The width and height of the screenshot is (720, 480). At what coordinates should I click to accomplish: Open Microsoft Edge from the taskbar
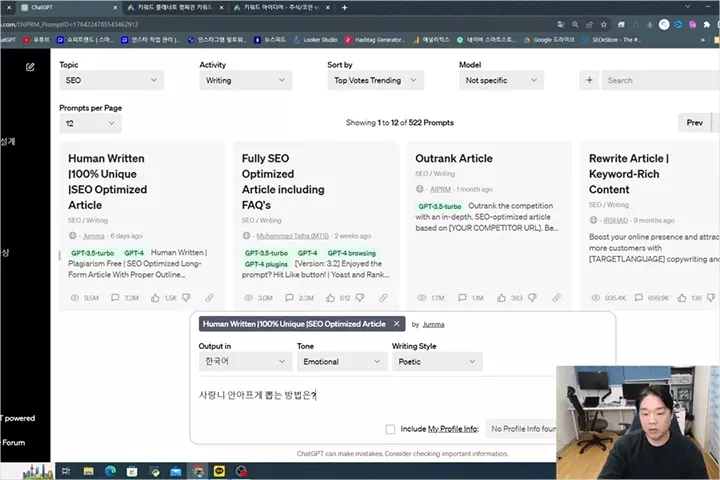[x=110, y=471]
